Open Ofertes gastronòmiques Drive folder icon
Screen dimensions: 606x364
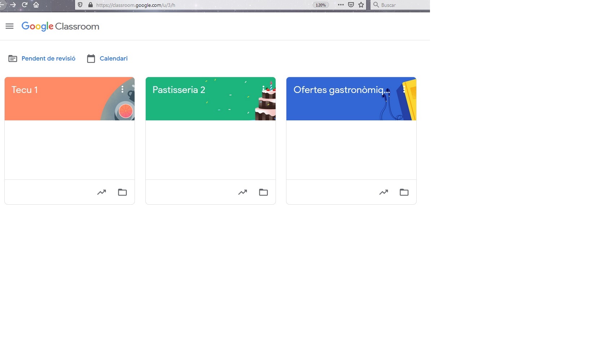[404, 192]
